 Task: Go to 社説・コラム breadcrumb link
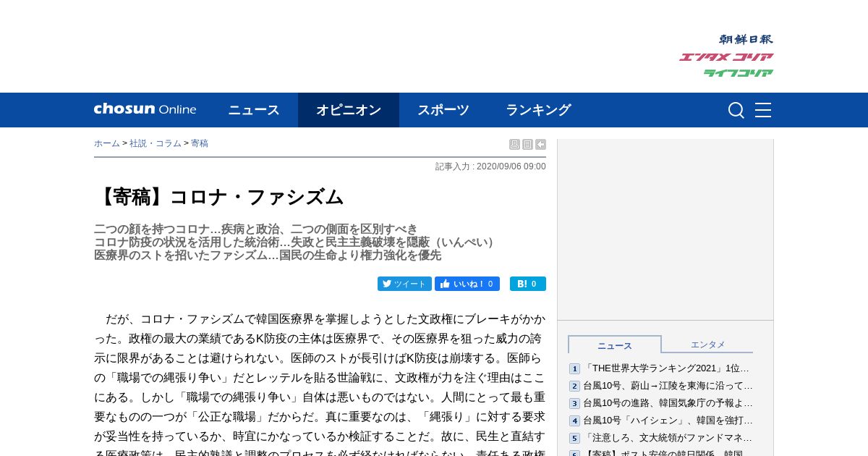coord(156,143)
